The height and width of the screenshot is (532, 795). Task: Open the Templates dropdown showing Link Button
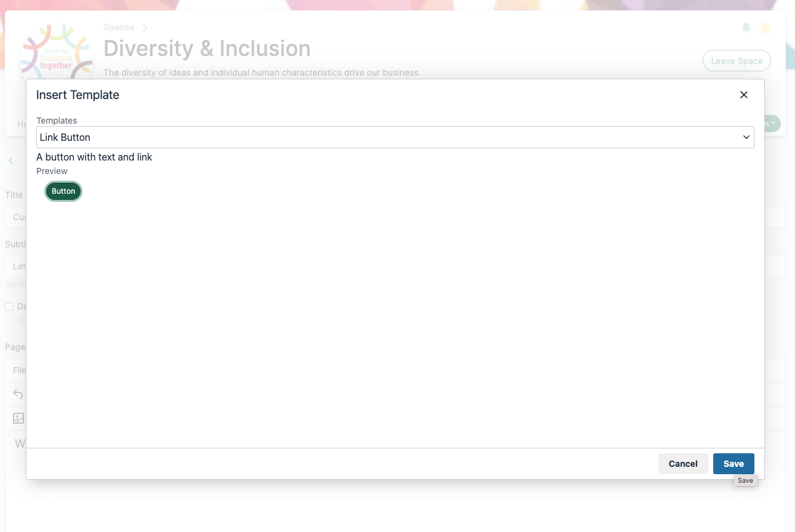point(395,137)
